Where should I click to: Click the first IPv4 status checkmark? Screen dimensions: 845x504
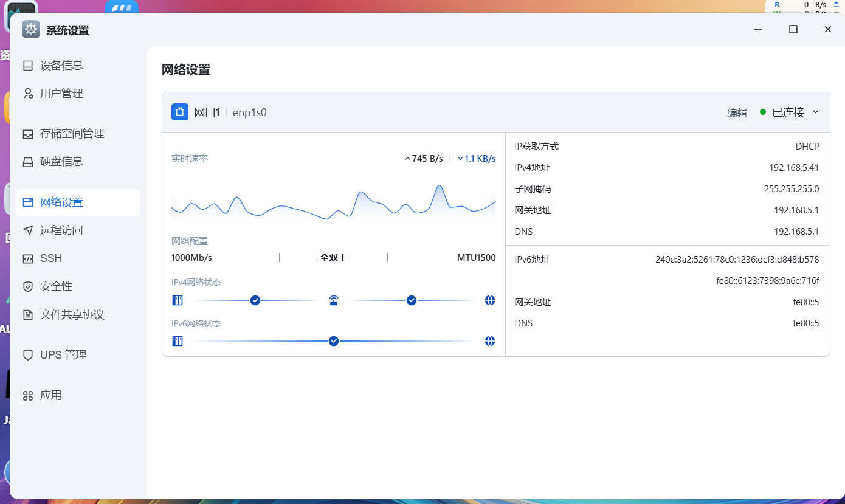[255, 300]
